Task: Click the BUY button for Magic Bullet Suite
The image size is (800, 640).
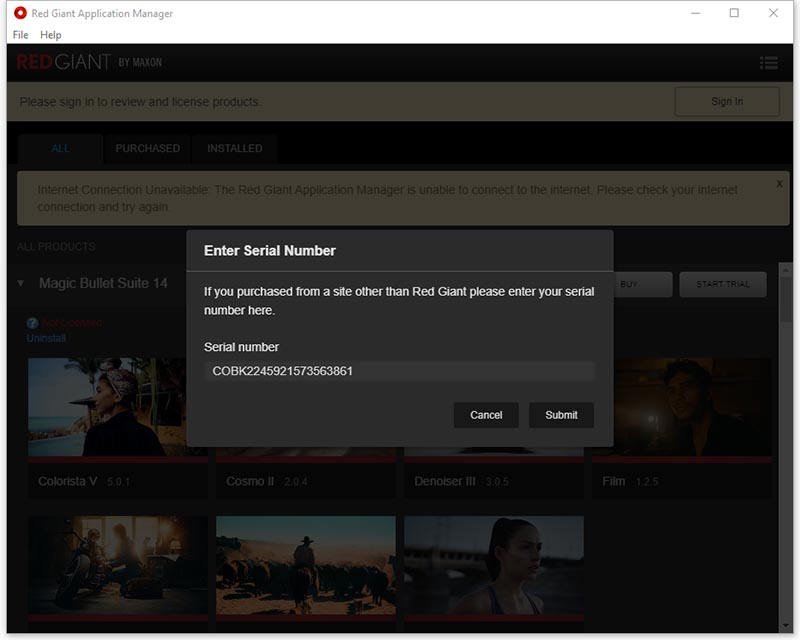Action: [x=643, y=284]
